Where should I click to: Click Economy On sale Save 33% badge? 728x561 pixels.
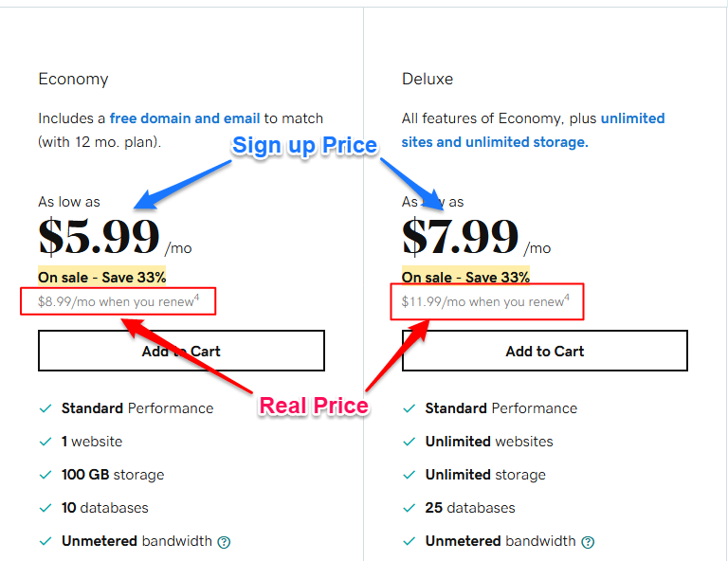pyautogui.click(x=101, y=277)
